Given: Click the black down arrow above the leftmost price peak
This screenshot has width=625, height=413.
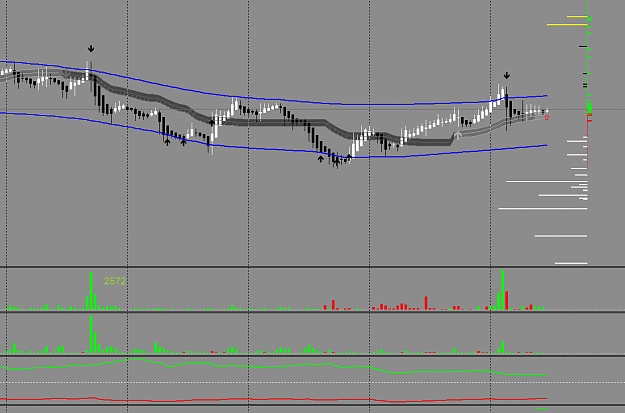Looking at the screenshot, I should click(x=91, y=49).
